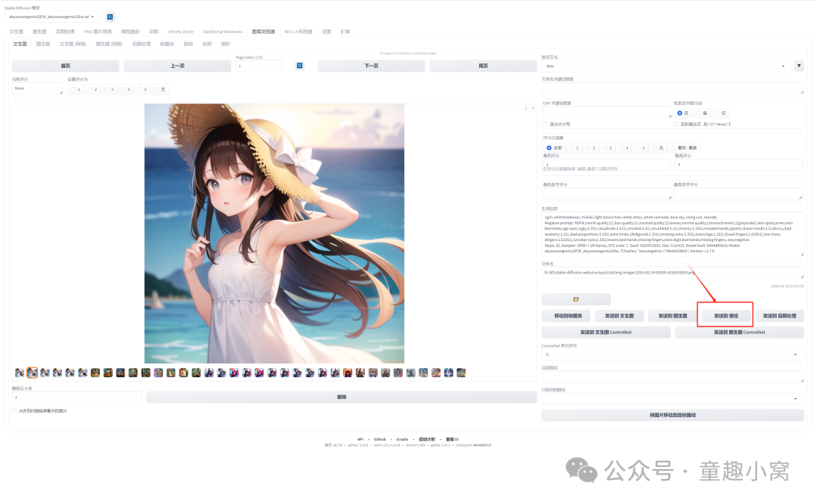Open the WD 1.4 标签器 tab
Screen dimensions: 816x504
point(298,32)
